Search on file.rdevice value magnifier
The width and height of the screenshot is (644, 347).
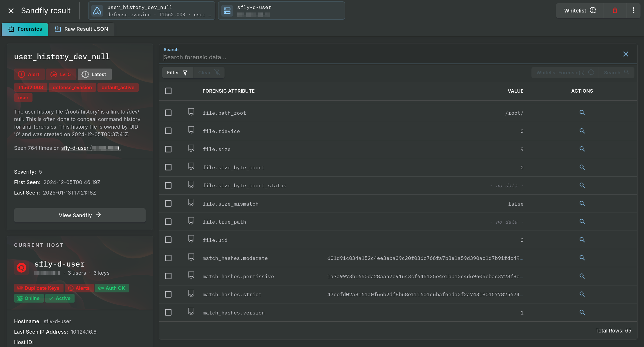(x=582, y=131)
